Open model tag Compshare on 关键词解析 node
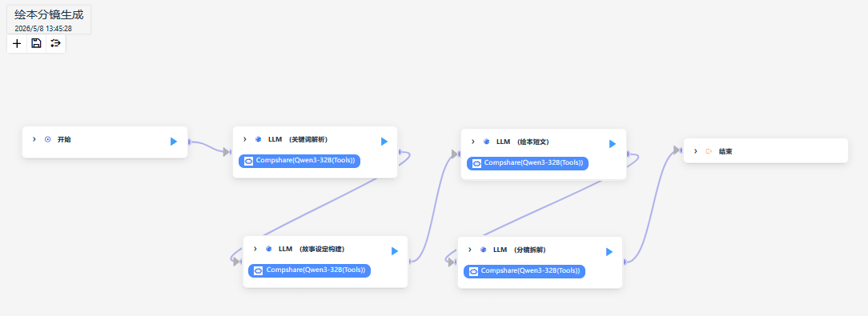The height and width of the screenshot is (316, 868). point(299,161)
